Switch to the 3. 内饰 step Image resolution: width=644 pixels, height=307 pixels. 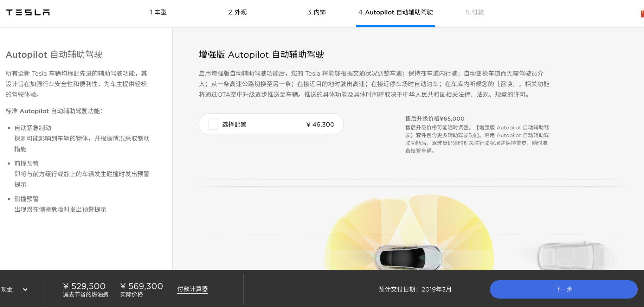316,12
